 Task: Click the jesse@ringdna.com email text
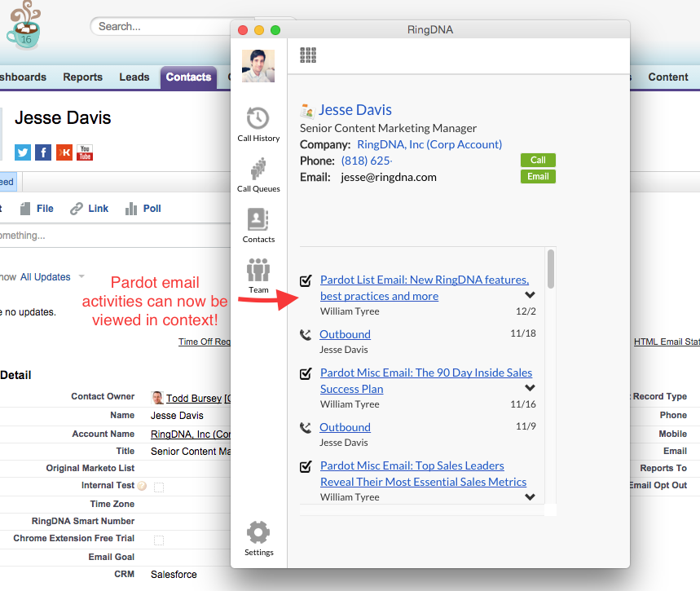click(389, 178)
